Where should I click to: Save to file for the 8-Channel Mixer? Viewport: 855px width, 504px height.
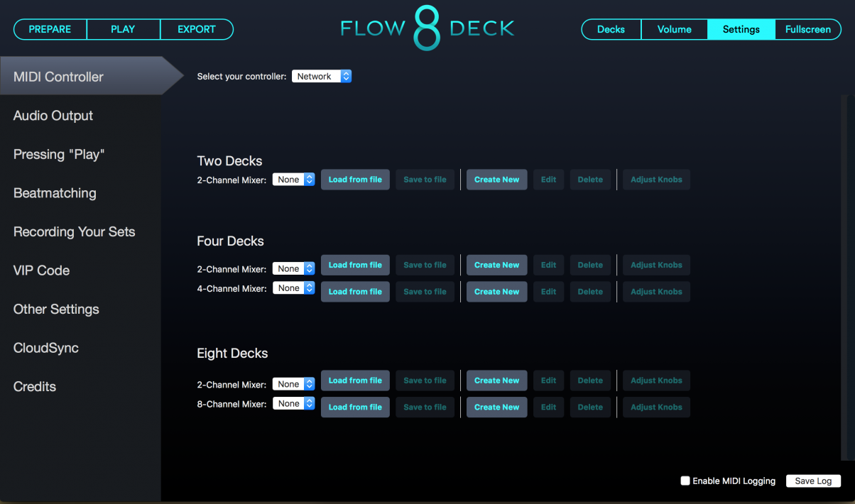pos(425,407)
